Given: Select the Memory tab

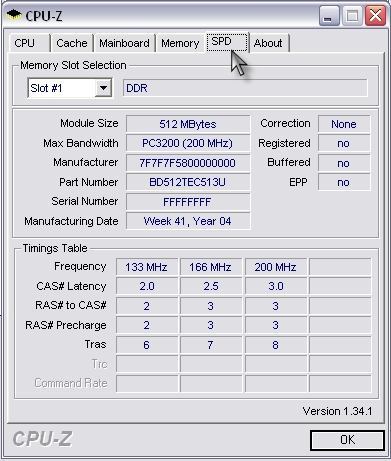Looking at the screenshot, I should [180, 43].
